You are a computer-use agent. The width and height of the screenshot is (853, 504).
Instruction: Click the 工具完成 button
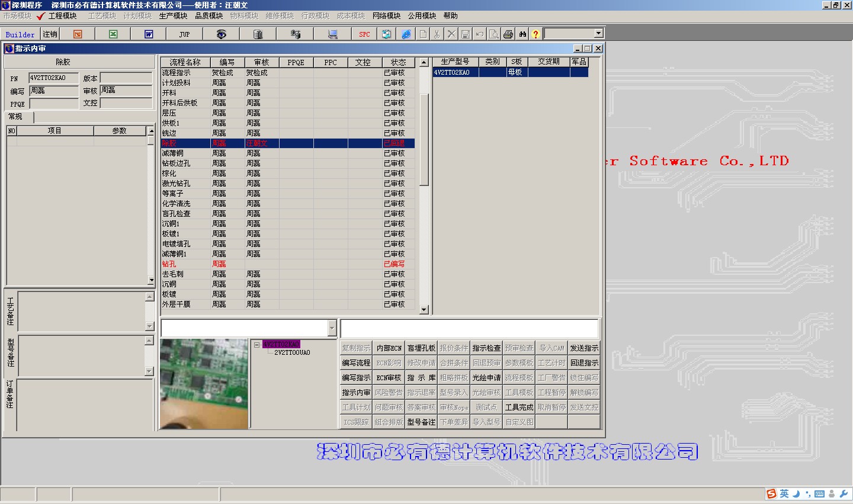click(x=519, y=407)
